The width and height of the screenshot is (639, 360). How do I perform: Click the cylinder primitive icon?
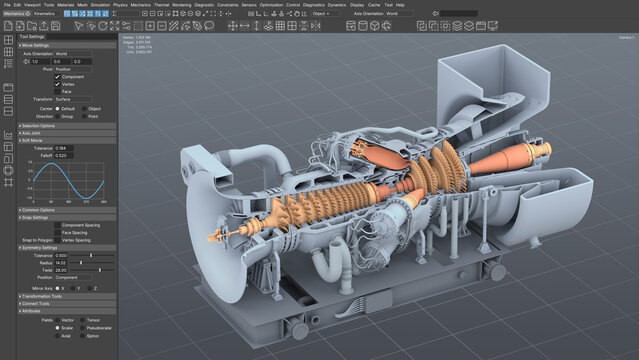(363, 26)
